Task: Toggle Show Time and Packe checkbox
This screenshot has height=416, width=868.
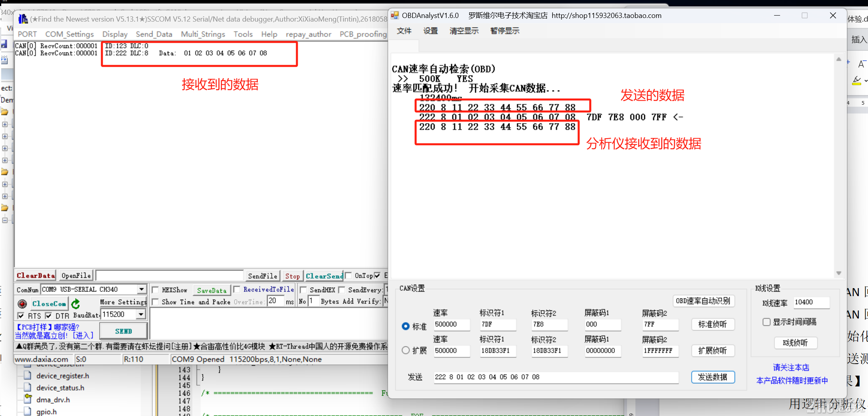Action: (x=155, y=302)
